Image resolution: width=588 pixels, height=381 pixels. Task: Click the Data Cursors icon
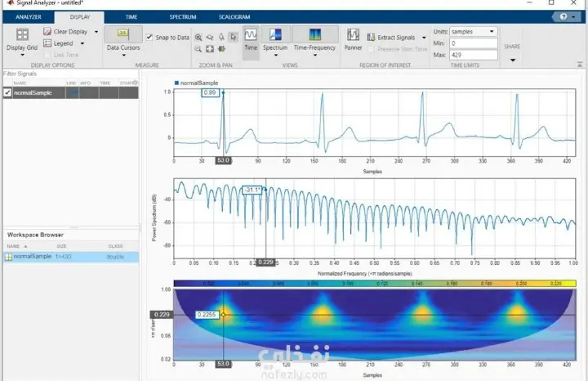pos(123,34)
